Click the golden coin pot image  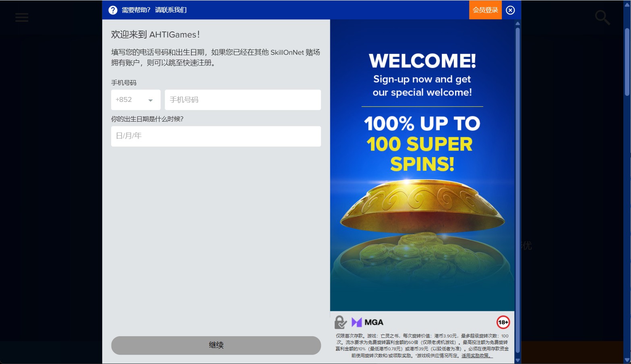[x=422, y=234]
